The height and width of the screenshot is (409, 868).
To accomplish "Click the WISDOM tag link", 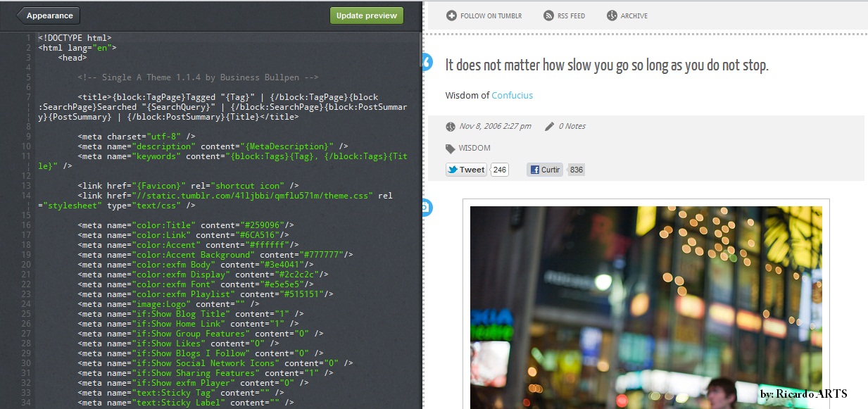I will tap(473, 148).
